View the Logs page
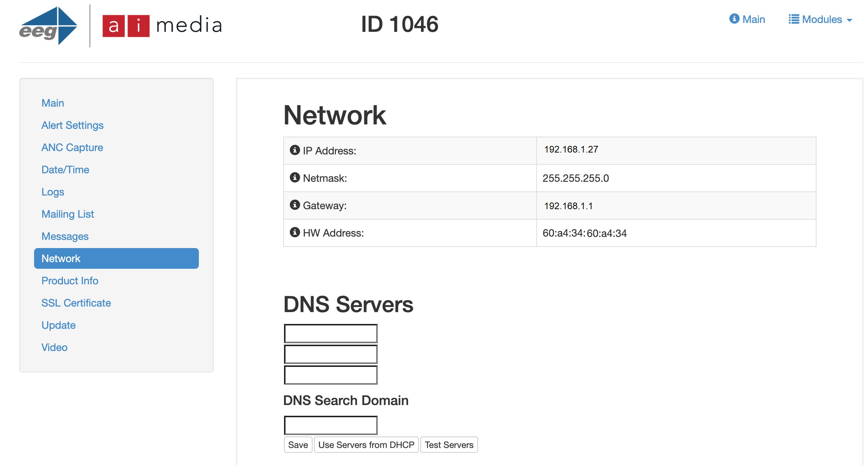 pos(53,192)
